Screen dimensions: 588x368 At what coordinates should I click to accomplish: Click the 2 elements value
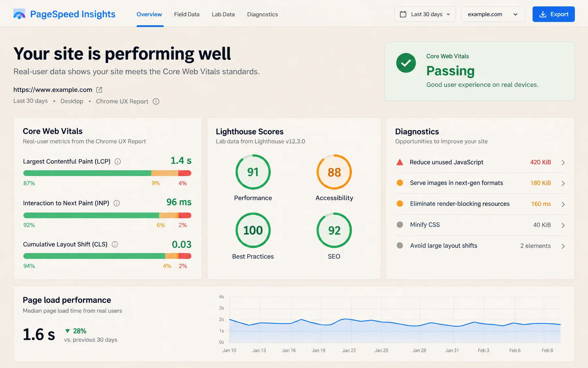(x=535, y=246)
